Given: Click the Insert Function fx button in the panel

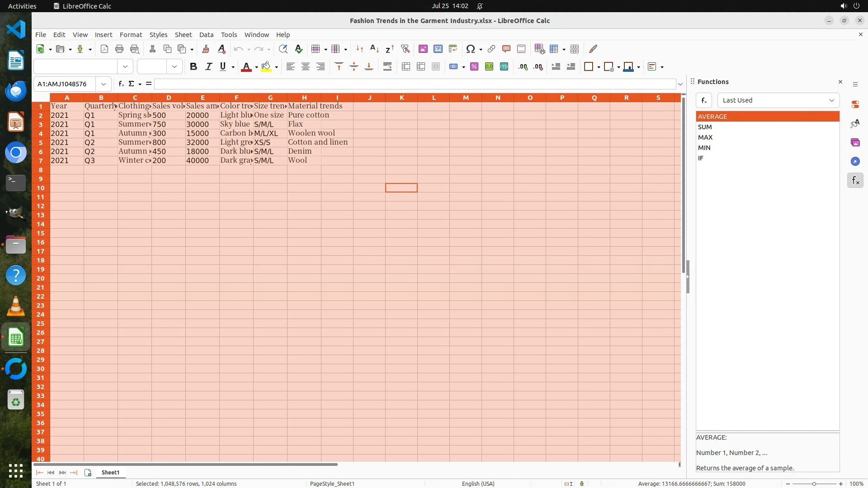Looking at the screenshot, I should point(704,100).
